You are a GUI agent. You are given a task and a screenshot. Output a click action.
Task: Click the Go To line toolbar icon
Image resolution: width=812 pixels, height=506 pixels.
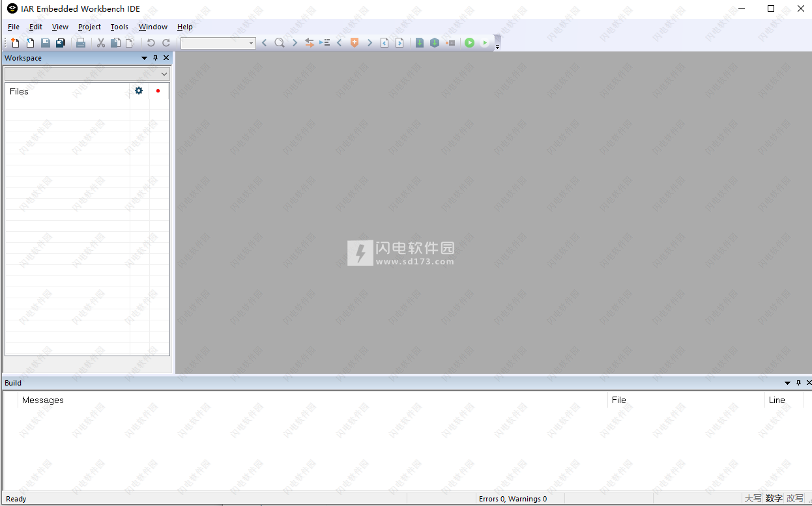325,43
